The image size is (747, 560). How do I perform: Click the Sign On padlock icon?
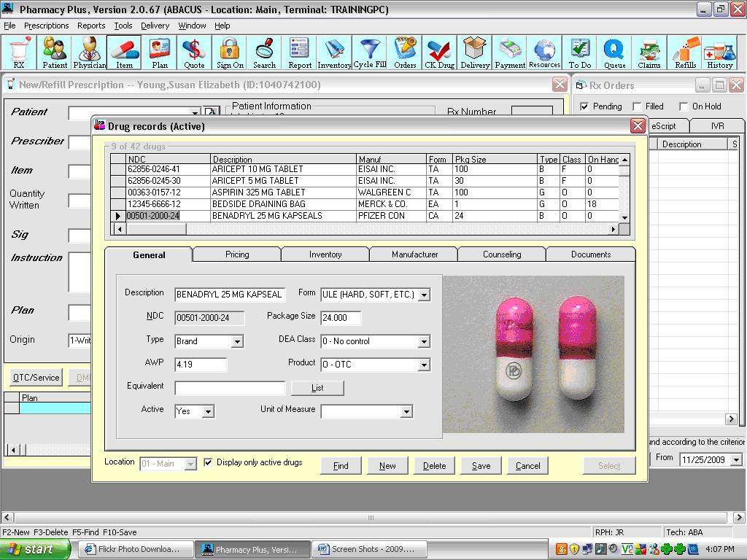tap(230, 52)
